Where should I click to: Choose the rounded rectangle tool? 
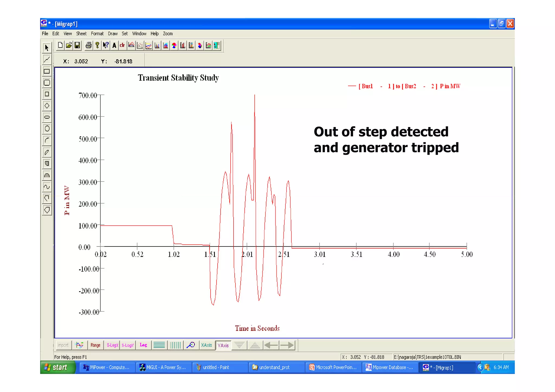(x=47, y=83)
